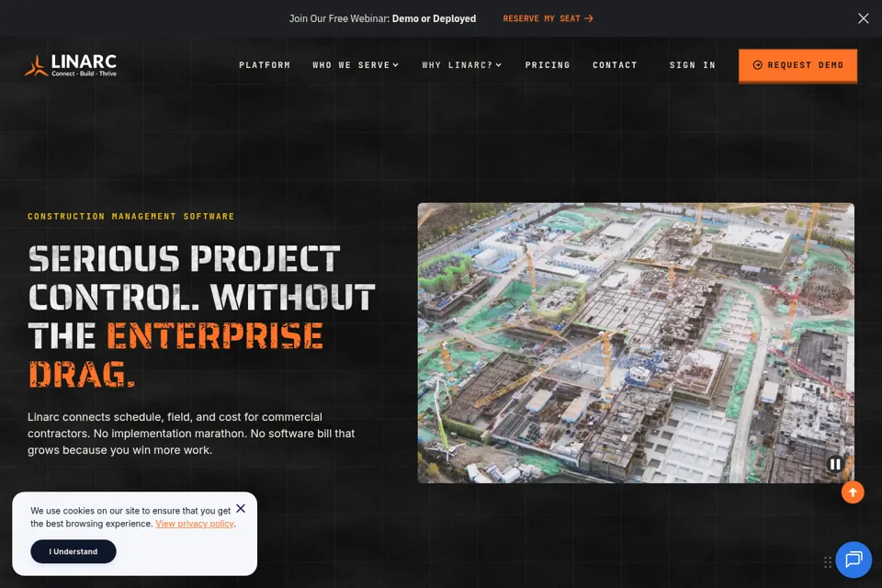The width and height of the screenshot is (882, 588).
Task: Click the Construction Management Software label
Action: pos(131,217)
